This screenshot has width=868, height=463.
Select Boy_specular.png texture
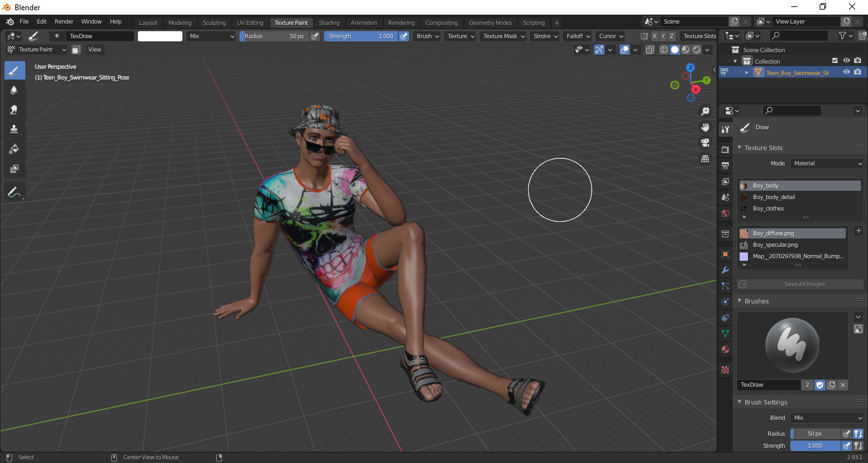point(792,245)
